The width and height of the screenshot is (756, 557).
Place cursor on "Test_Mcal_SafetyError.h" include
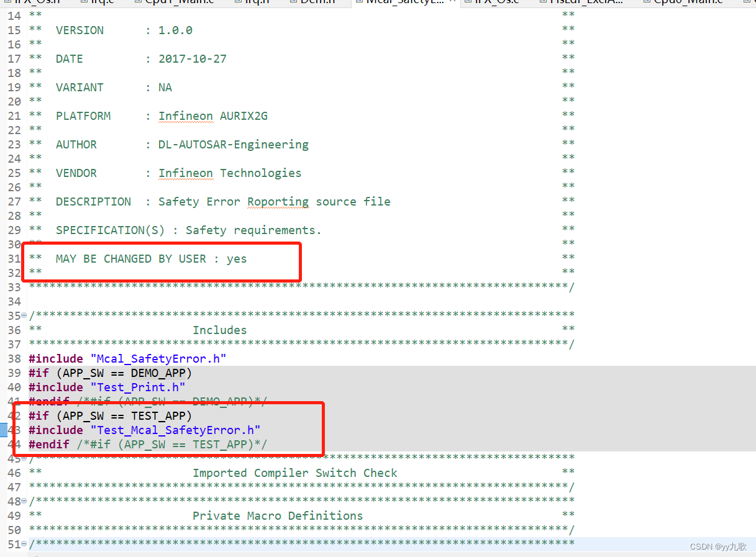pyautogui.click(x=175, y=430)
